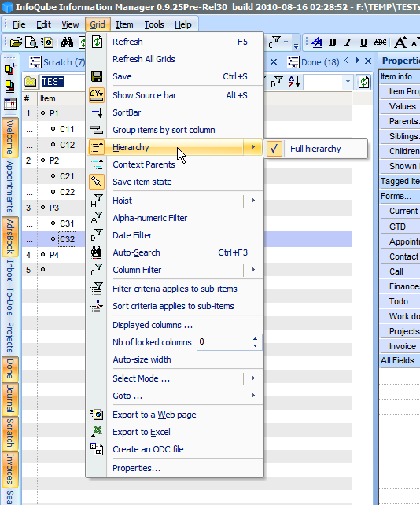Image resolution: width=420 pixels, height=505 pixels.
Task: Open the Invoices sidebar tab
Action: click(10, 469)
